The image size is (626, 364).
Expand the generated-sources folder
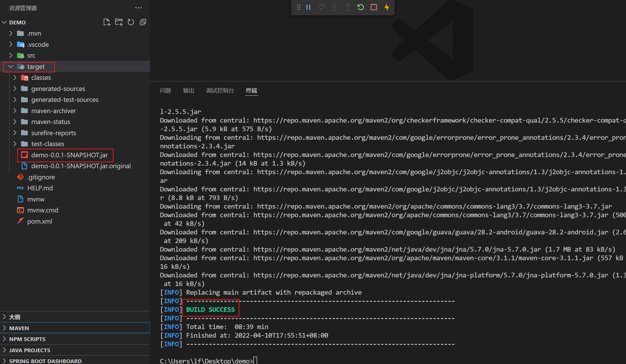pyautogui.click(x=15, y=89)
